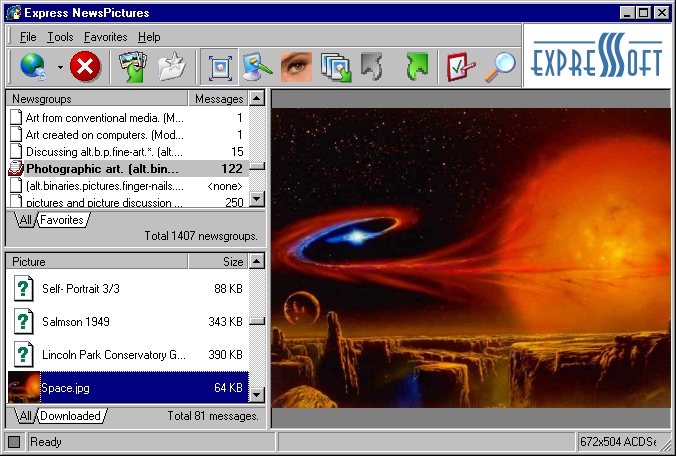The height and width of the screenshot is (456, 676).
Task: Select the Space.jpg picture row
Action: (128, 387)
